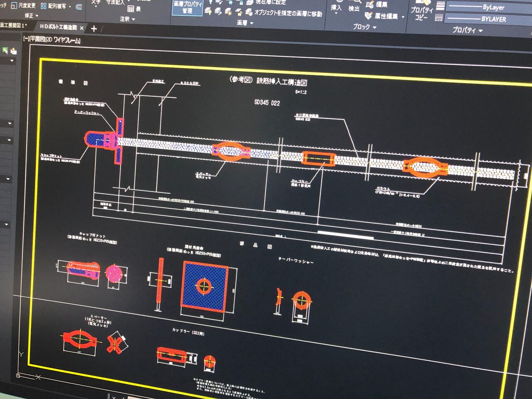Image resolution: width=532 pixels, height=399 pixels.
Task: Open the [2D ワイヤフレーム] visual style menu
Action: 62,40
